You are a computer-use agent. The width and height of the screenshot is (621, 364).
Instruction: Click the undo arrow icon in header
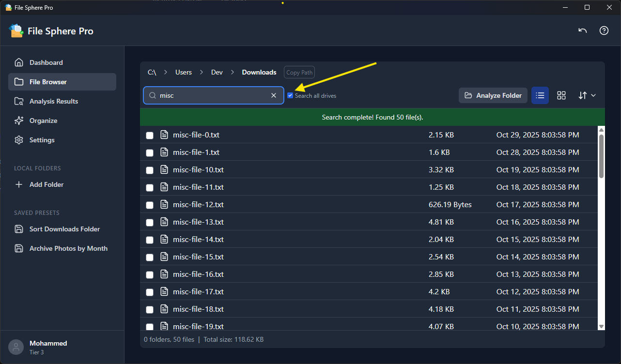[x=583, y=30]
